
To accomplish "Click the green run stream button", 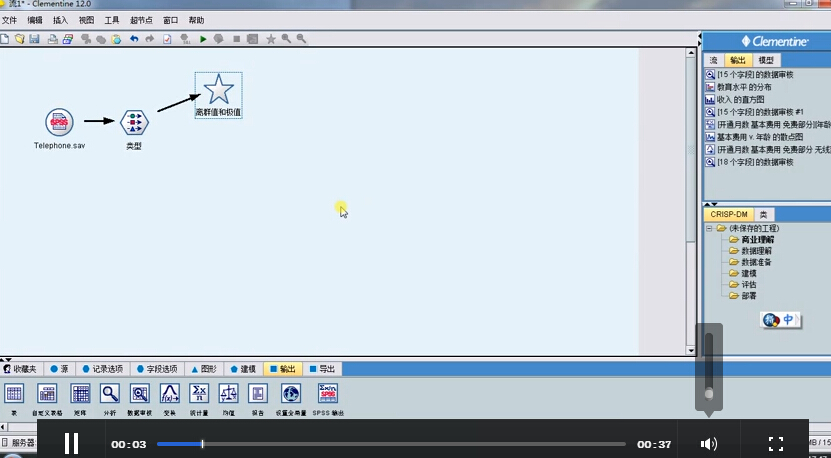I will click(x=203, y=39).
